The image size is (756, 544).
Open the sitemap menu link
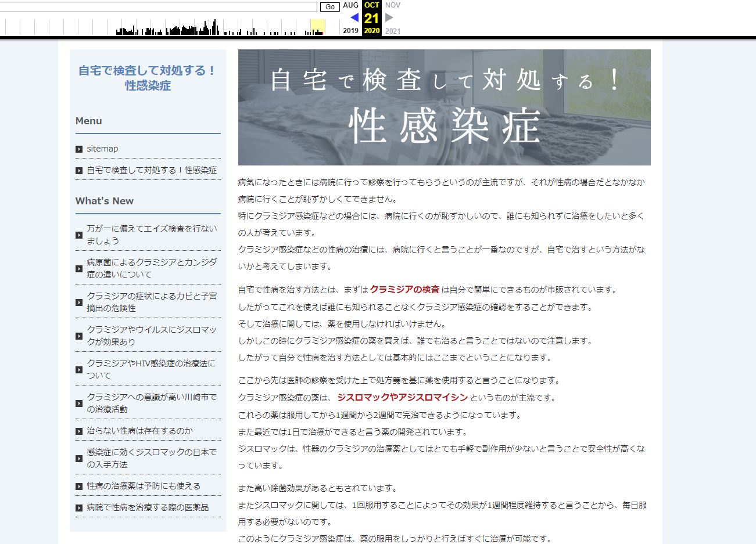(102, 149)
